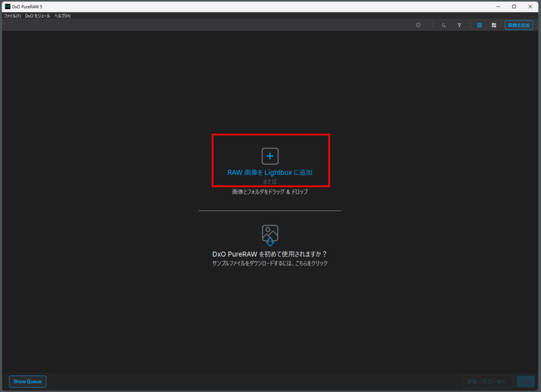Click the 処理（プレビューあり） button
The width and height of the screenshot is (541, 392).
pos(488,381)
